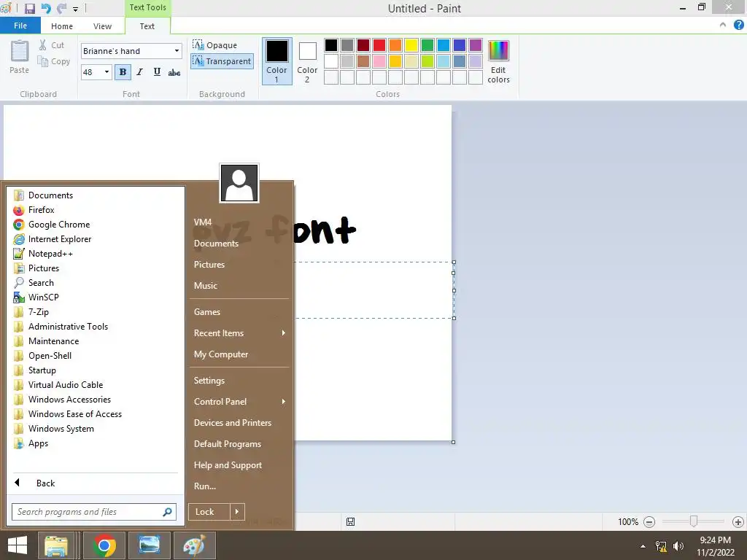Select Color 2 button
Viewport: 747px width, 560px height.
coord(307,61)
